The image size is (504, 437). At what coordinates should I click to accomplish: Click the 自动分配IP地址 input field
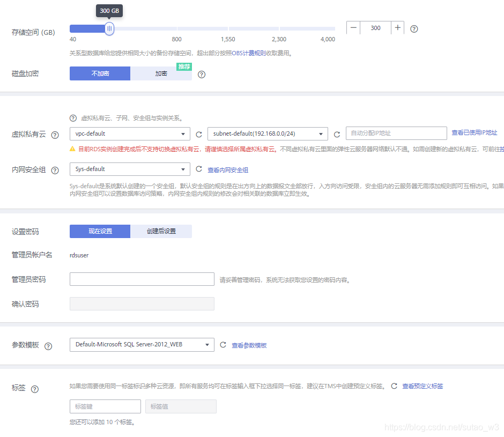[396, 133]
